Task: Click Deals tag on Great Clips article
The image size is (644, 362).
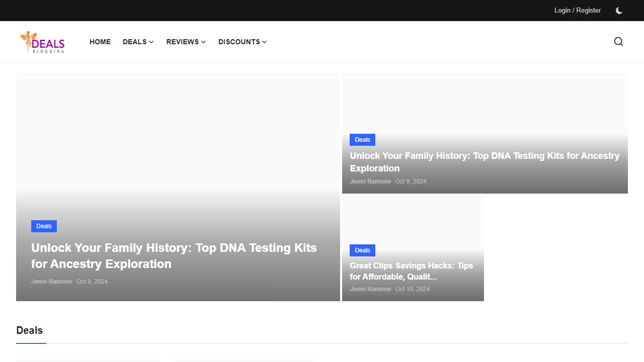Action: (362, 250)
